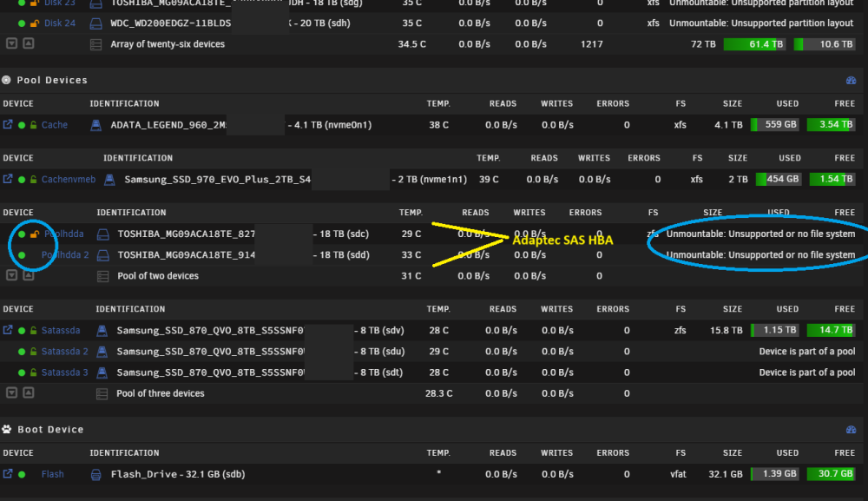Click the drive icon of Samsung 870 QVO sdu
868x501 pixels.
pos(102,352)
